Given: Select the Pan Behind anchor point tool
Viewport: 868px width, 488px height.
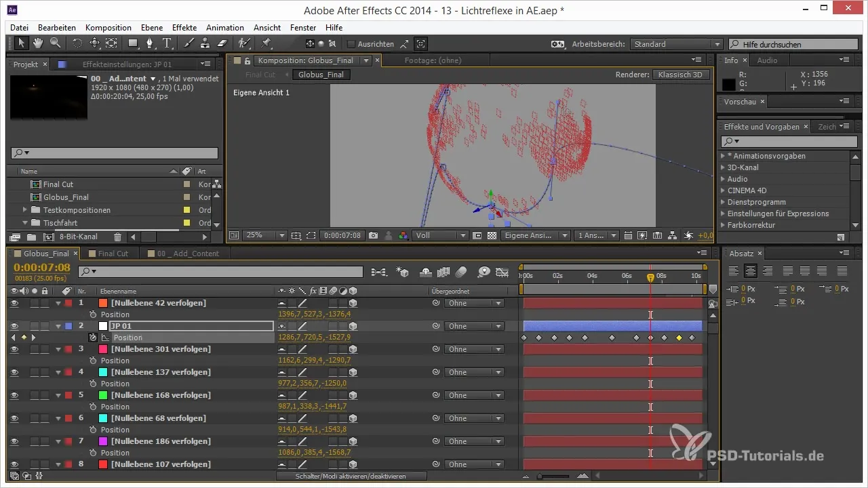Looking at the screenshot, I should pyautogui.click(x=111, y=43).
